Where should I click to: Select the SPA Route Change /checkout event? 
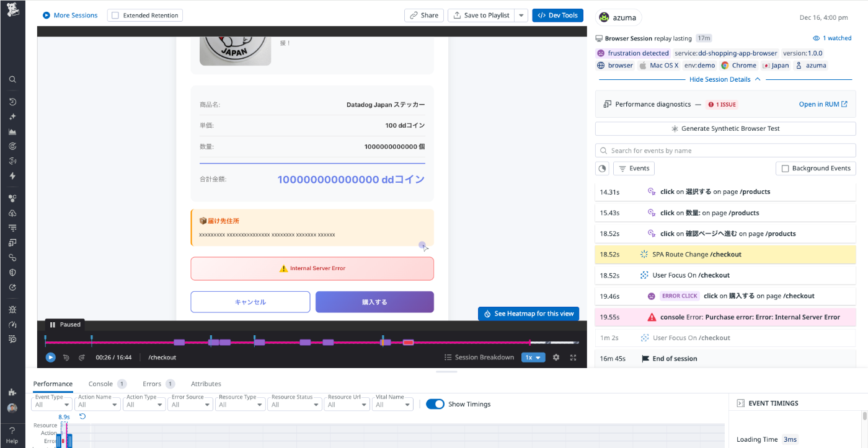click(725, 255)
